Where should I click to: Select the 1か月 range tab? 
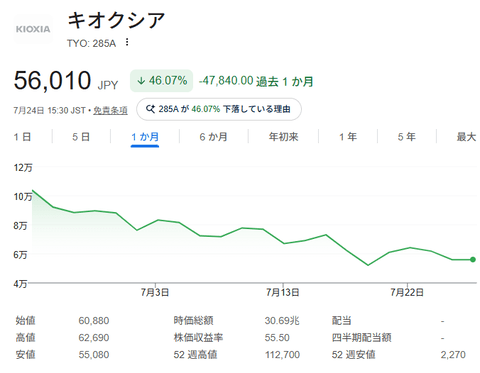(x=145, y=137)
